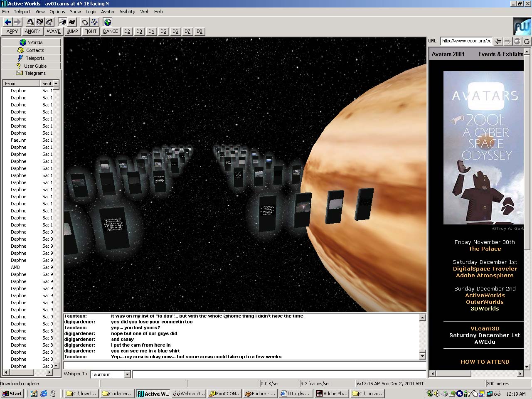This screenshot has width=532, height=399.
Task: Click the move/arrows navigation icon
Action: [94, 22]
